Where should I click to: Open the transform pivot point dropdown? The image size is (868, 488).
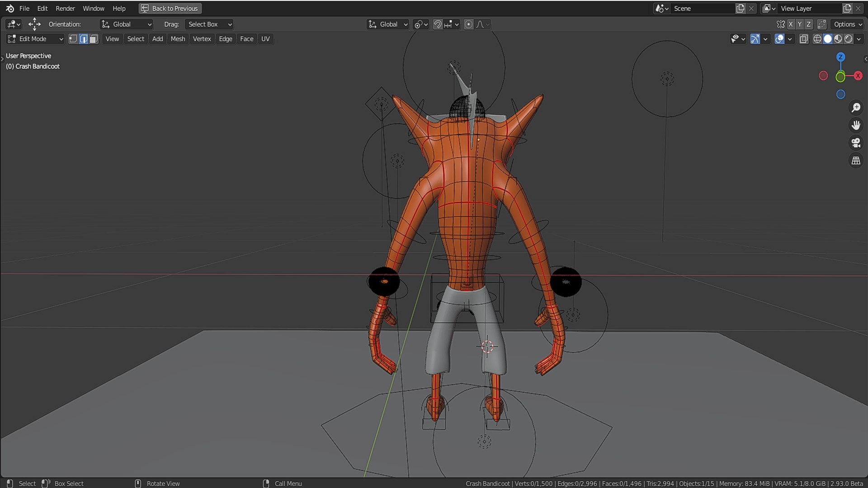pyautogui.click(x=421, y=24)
